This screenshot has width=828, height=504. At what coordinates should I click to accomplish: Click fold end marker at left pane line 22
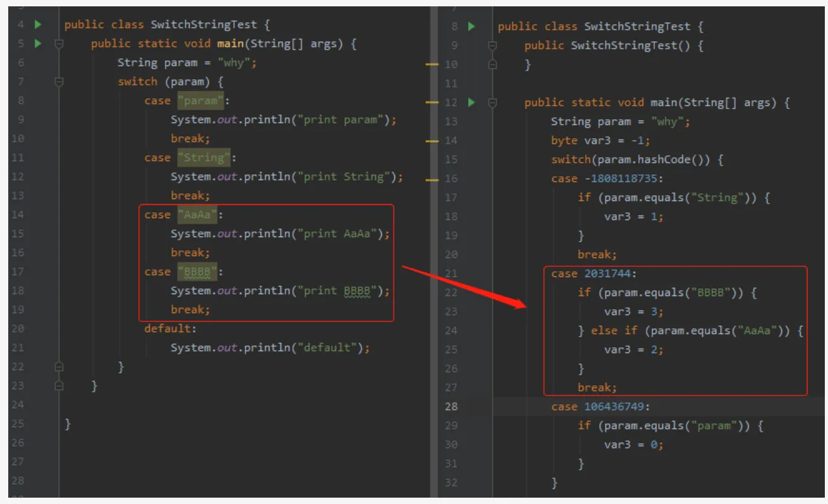59,366
